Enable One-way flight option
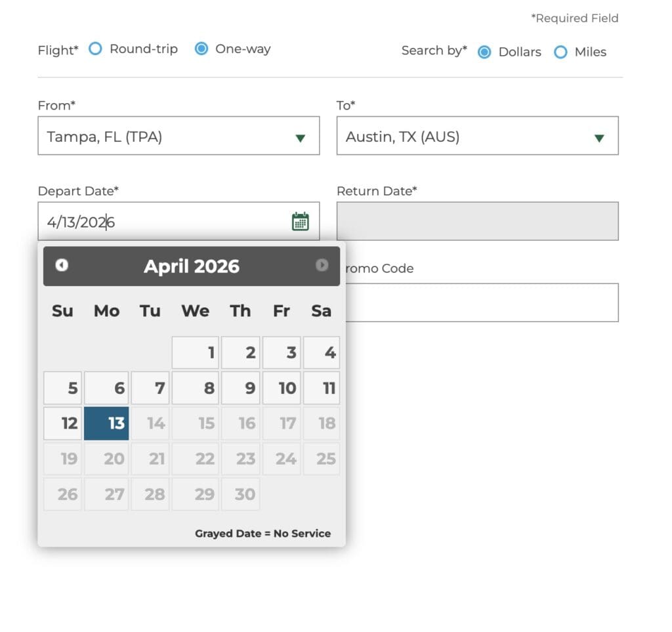 point(201,49)
